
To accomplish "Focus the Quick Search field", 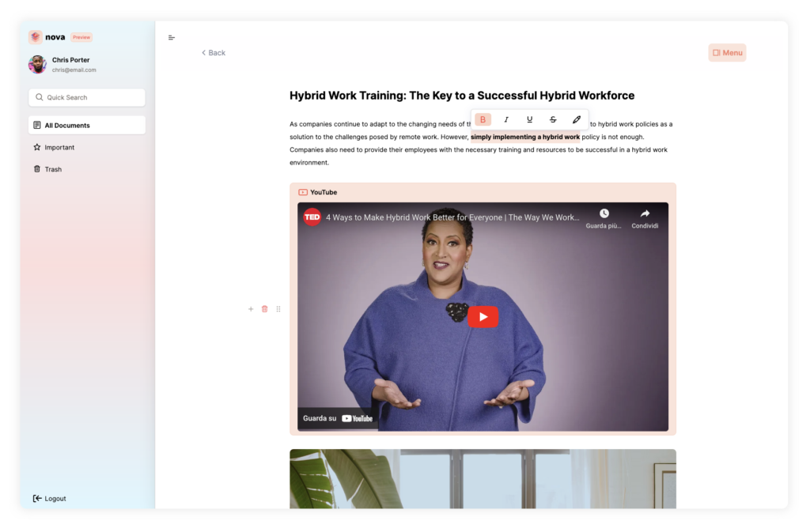I will (87, 97).
